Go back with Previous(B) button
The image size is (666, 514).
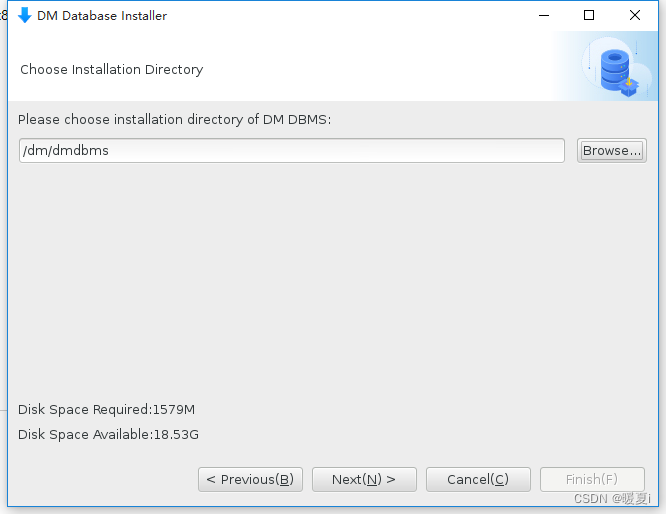click(250, 480)
